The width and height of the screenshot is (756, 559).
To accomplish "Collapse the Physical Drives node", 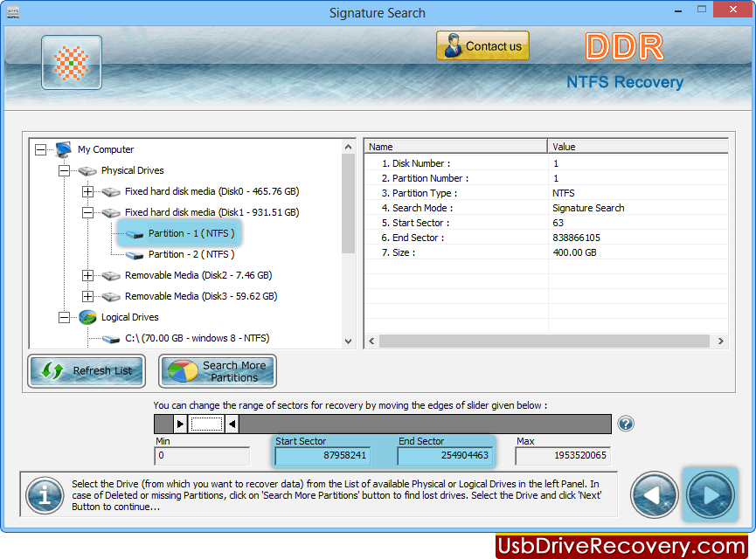I will point(64,170).
